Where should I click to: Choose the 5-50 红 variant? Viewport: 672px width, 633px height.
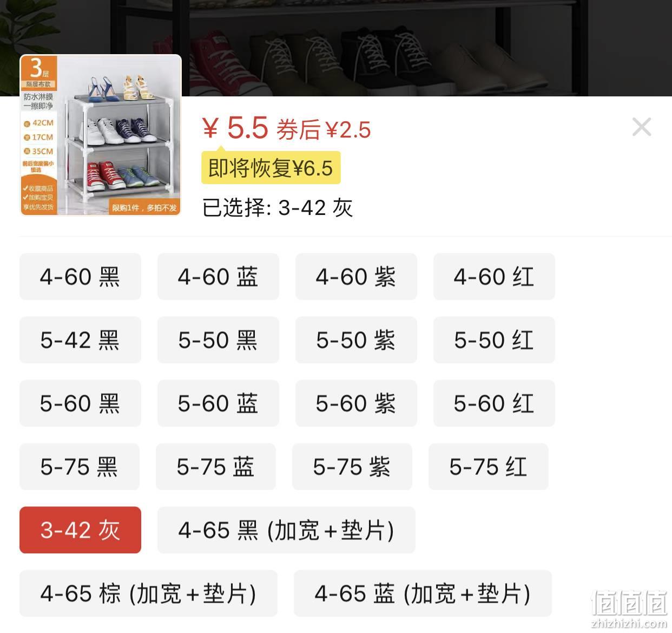[494, 340]
